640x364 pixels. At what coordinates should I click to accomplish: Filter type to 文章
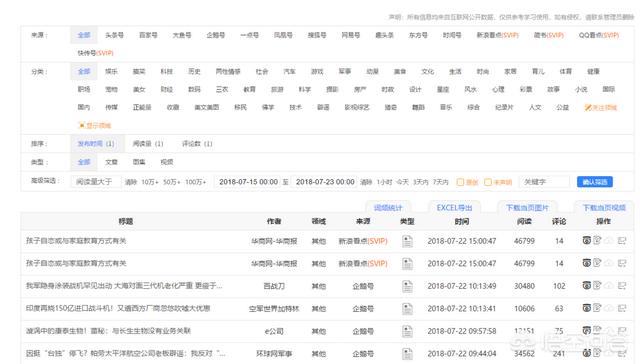[x=111, y=162]
